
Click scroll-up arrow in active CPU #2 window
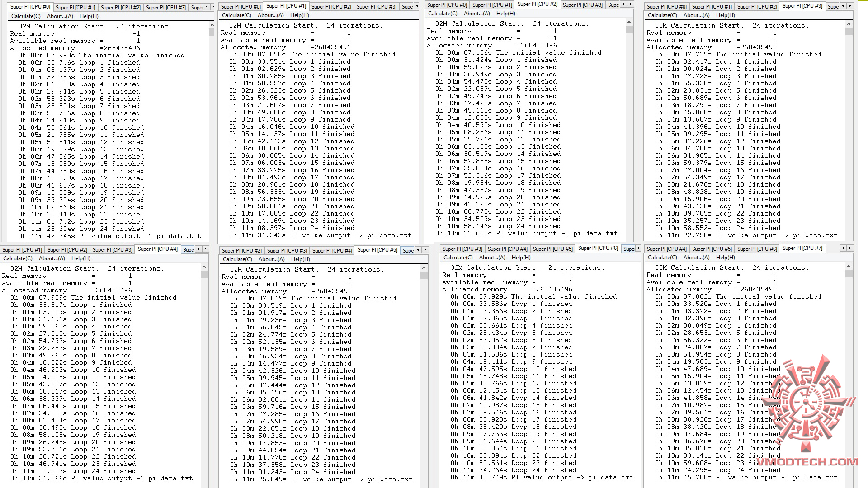click(629, 22)
